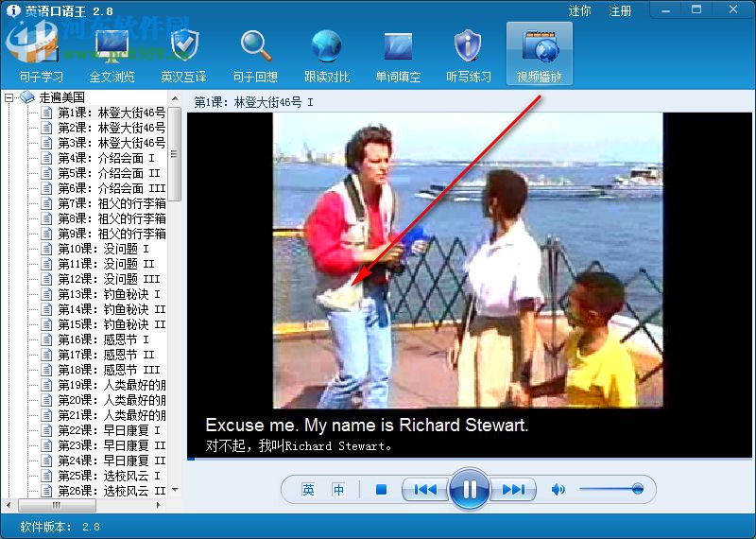Open lesson 第12课: 没问题 III
Screen dimensions: 756x539
(x=110, y=279)
